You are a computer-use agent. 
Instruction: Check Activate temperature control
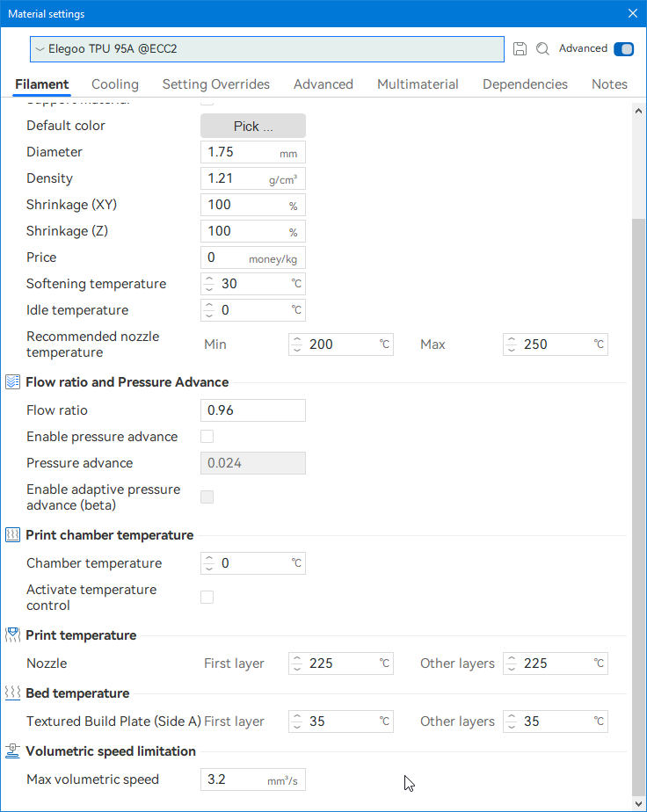pyautogui.click(x=207, y=598)
